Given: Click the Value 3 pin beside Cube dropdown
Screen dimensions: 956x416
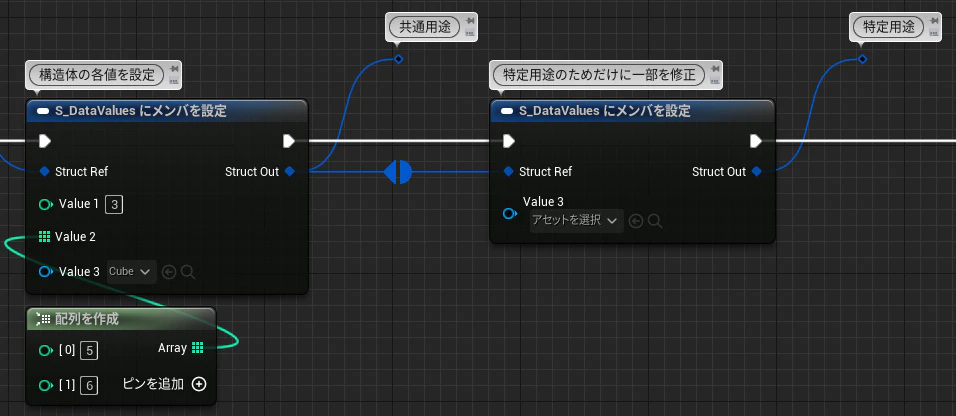Looking at the screenshot, I should (46, 271).
